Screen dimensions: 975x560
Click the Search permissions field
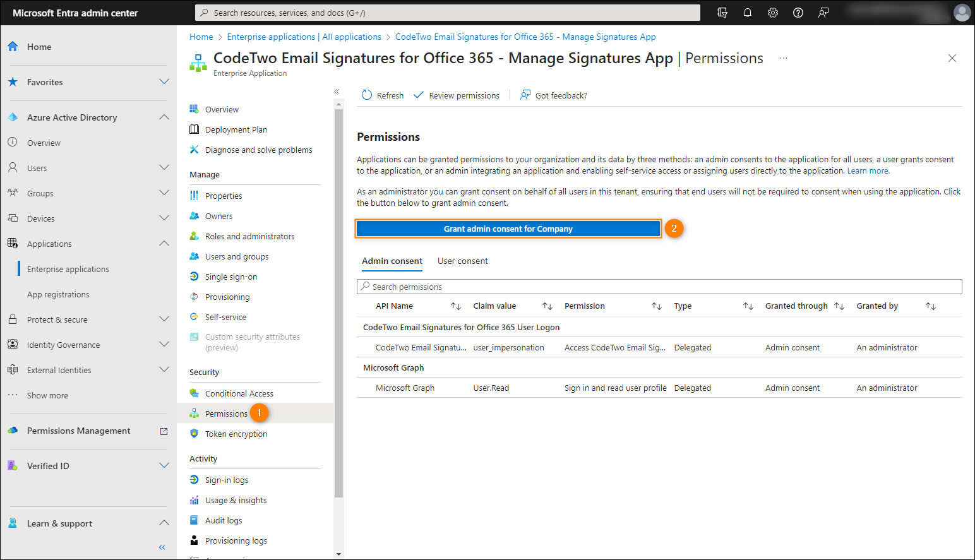(x=659, y=287)
